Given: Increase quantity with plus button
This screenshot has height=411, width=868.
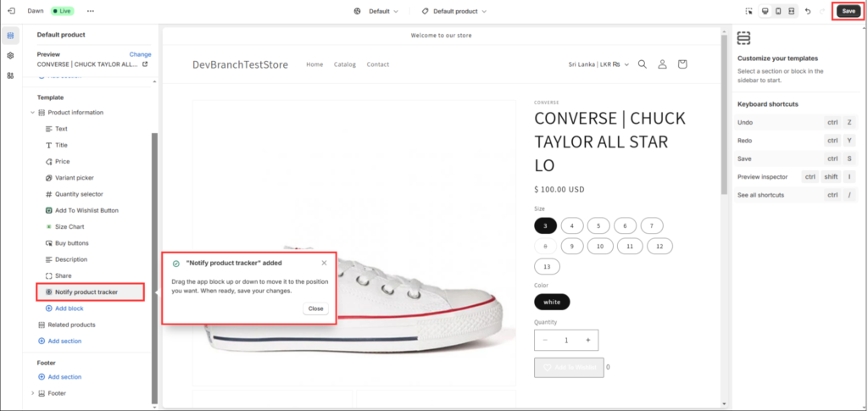Looking at the screenshot, I should [588, 340].
